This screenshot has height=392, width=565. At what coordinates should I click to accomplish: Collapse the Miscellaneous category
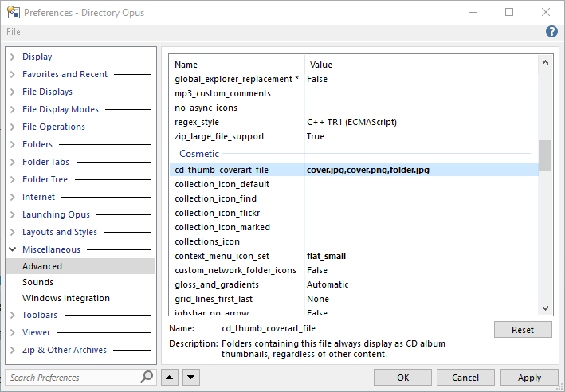13,249
